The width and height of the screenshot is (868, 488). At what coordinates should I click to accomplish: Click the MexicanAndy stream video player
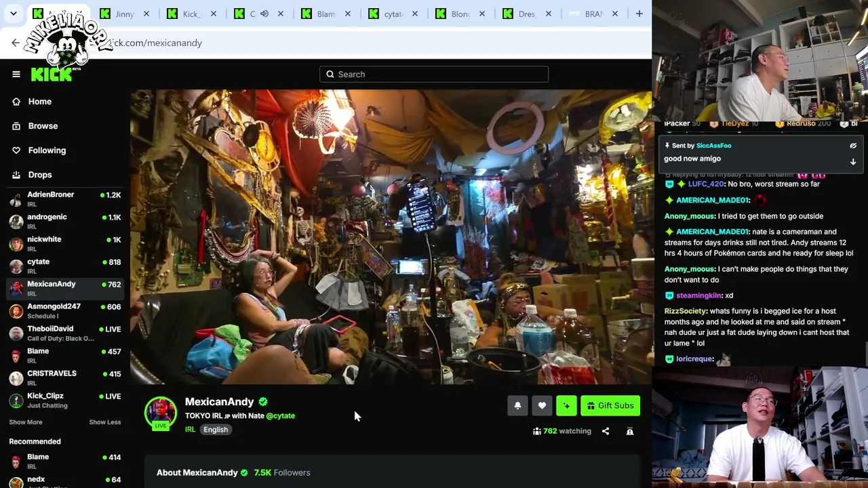click(391, 237)
